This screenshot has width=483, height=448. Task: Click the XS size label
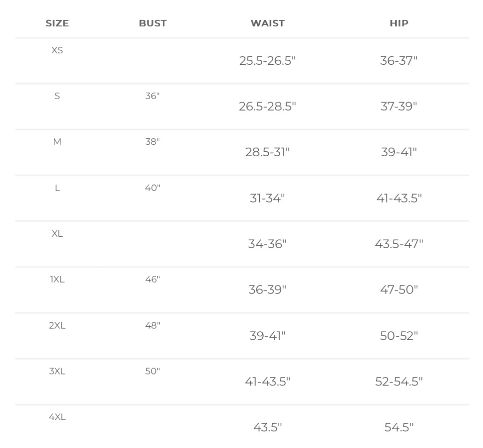coord(57,50)
